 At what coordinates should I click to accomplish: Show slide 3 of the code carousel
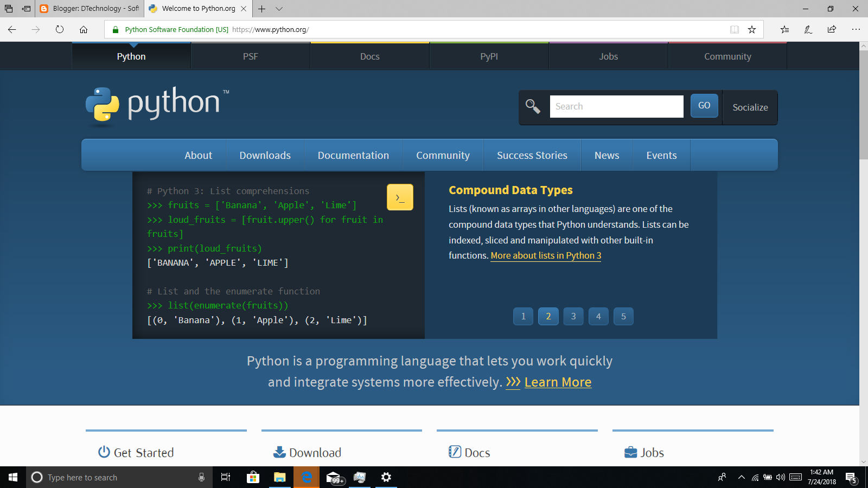tap(573, 316)
